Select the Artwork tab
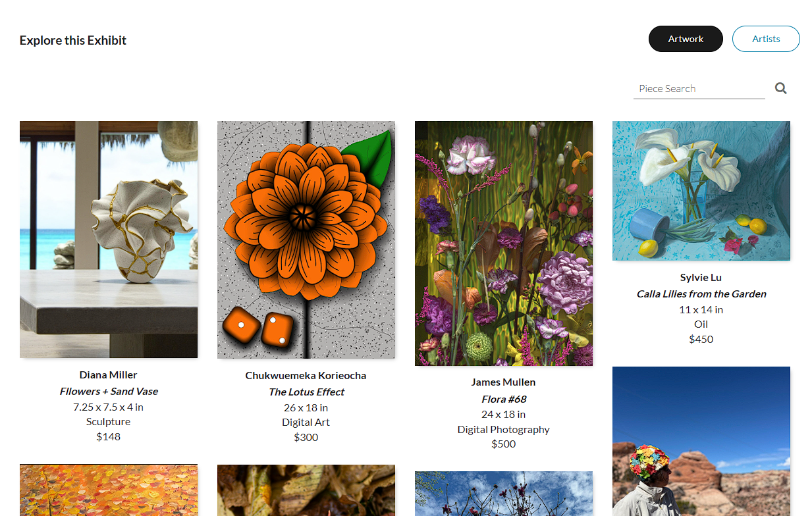This screenshot has height=516, width=812. click(x=686, y=39)
